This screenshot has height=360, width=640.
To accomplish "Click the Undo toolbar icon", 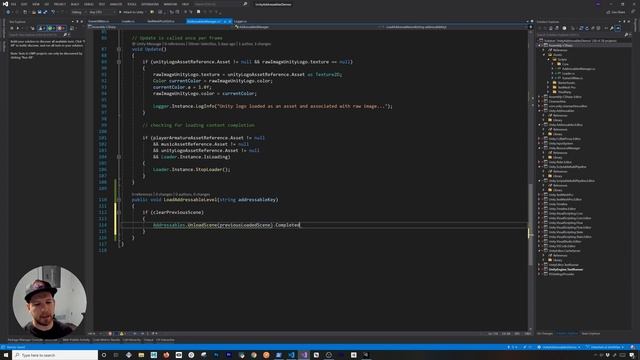I will click(53, 12).
